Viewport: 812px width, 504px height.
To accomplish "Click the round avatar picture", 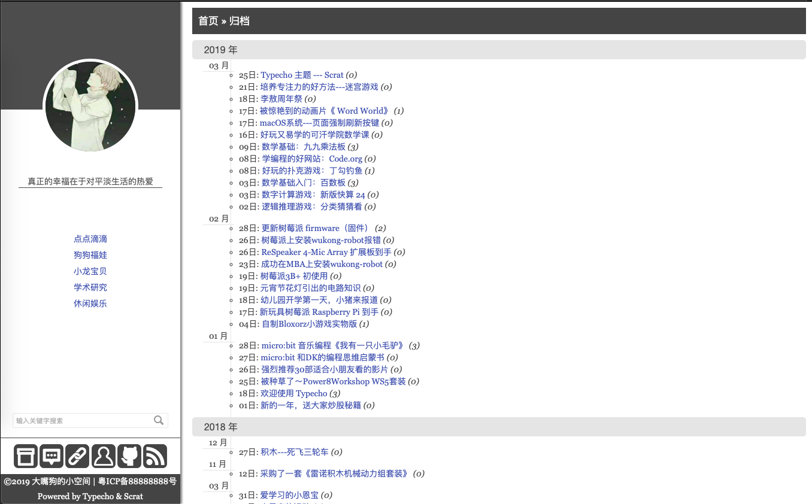I will [90, 106].
